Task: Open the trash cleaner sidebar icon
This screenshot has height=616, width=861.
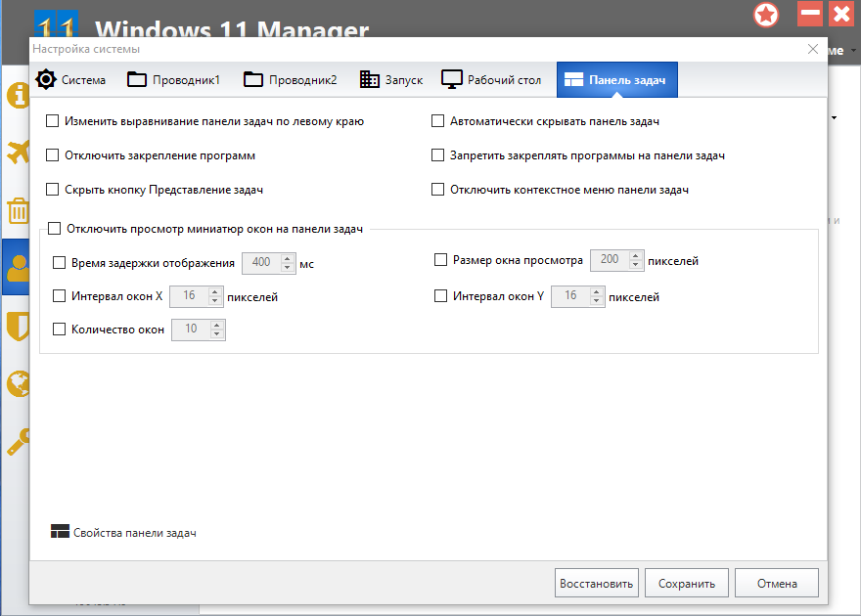Action: click(19, 210)
